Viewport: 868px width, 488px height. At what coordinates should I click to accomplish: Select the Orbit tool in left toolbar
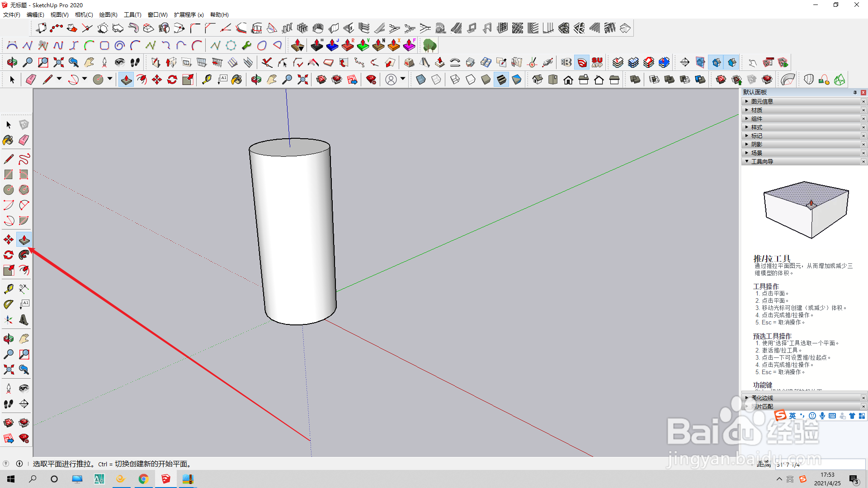9,338
